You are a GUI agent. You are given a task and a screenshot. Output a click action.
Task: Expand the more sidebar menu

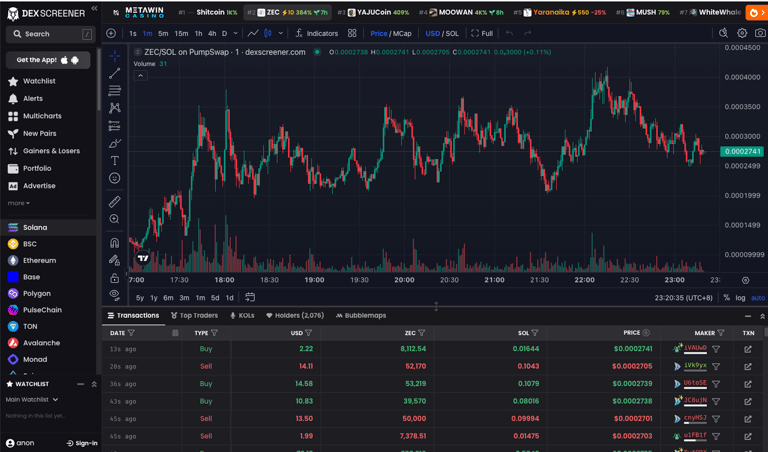pyautogui.click(x=18, y=203)
